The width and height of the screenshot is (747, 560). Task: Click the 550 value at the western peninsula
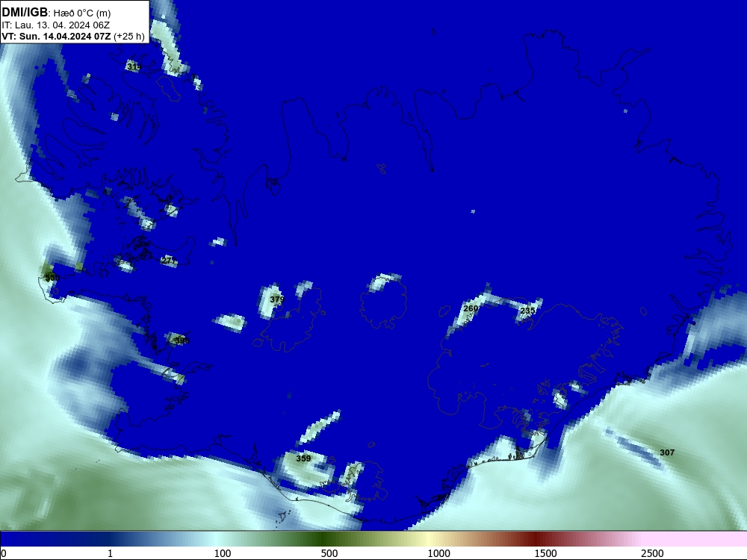click(52, 278)
